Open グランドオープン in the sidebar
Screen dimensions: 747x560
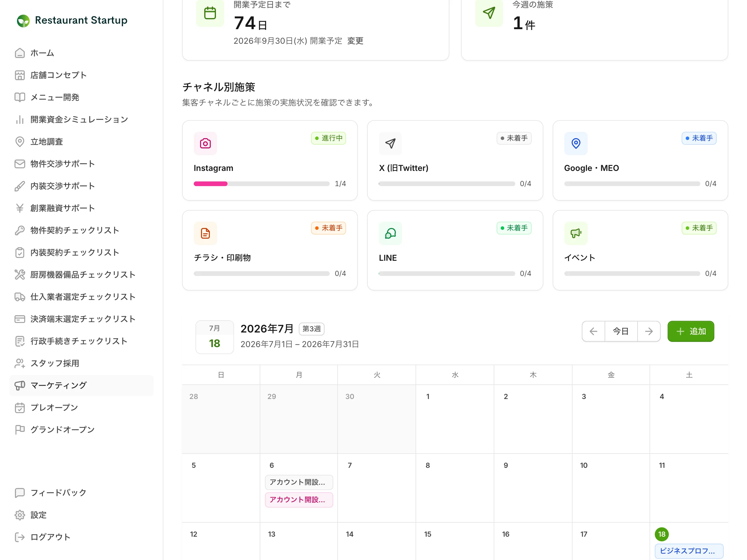pyautogui.click(x=81, y=430)
